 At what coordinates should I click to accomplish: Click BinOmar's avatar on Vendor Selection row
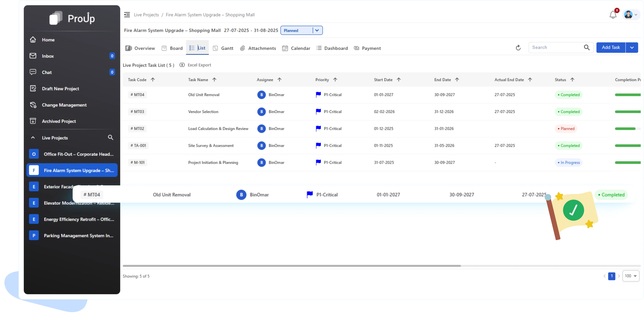(x=262, y=112)
